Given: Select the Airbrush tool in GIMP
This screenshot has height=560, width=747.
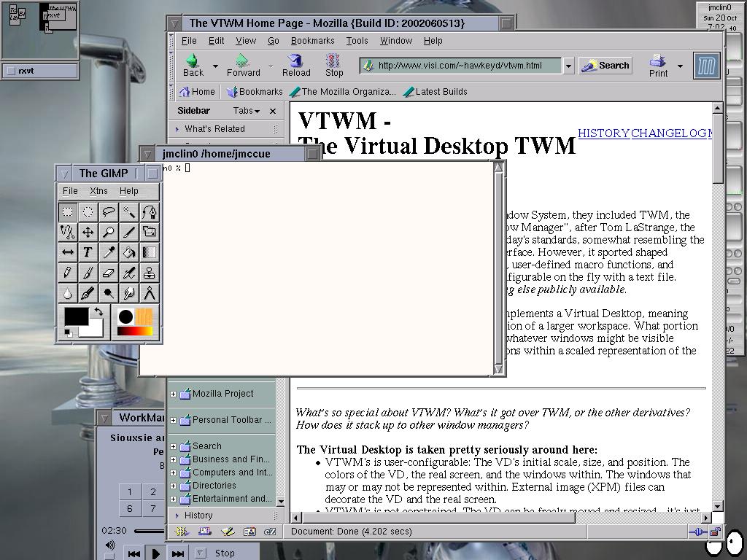Looking at the screenshot, I should [x=129, y=273].
